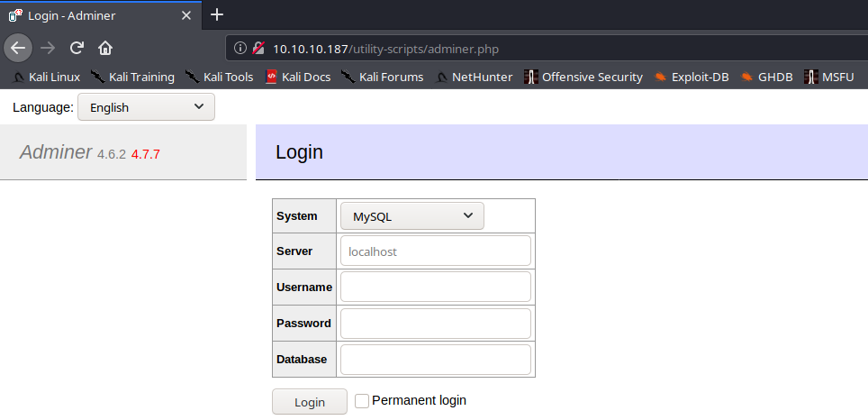Image resolution: width=868 pixels, height=420 pixels.
Task: Click the site information icon in address bar
Action: [x=240, y=48]
